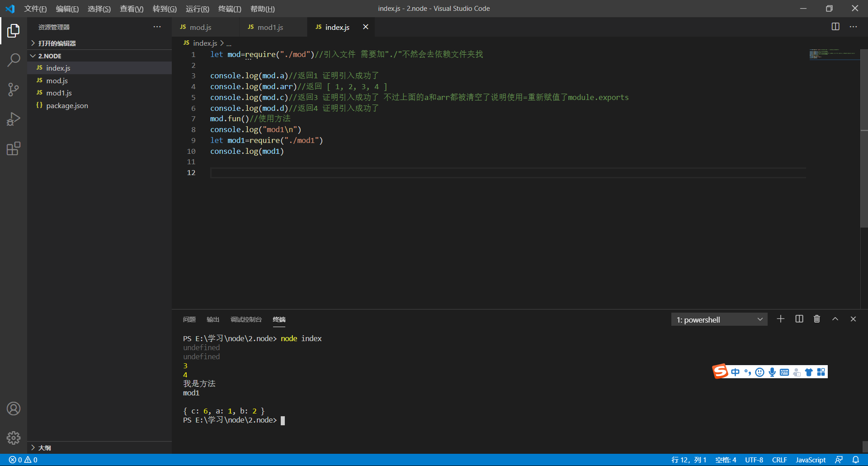Open the 查看(V) menu
Image resolution: width=868 pixels, height=466 pixels.
[x=132, y=9]
